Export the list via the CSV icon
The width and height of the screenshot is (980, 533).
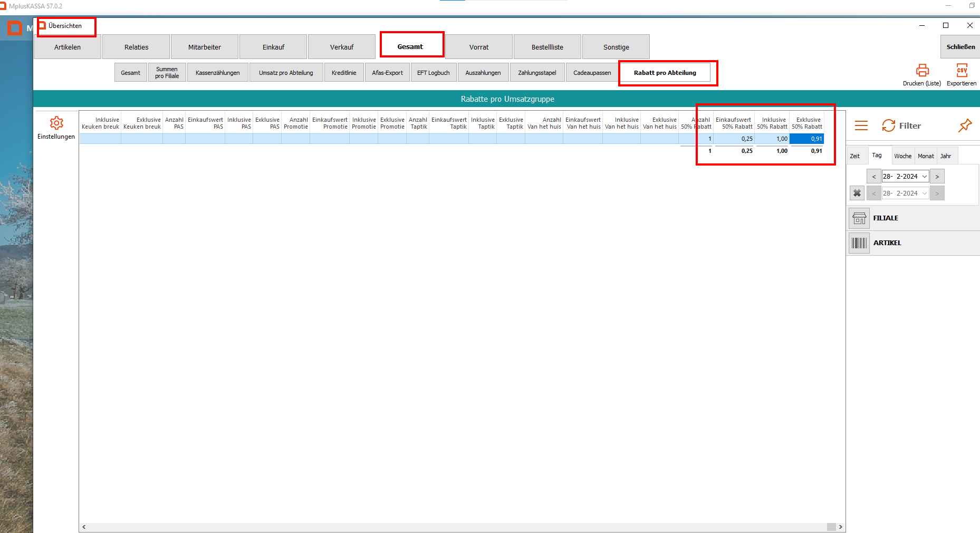962,71
